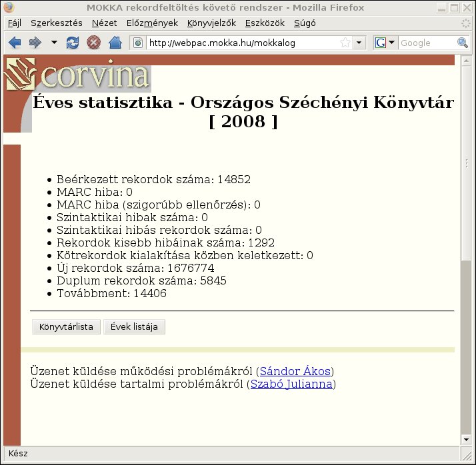Stop loading with the red X icon
Viewport: 476px width, 465px height.
coord(93,43)
